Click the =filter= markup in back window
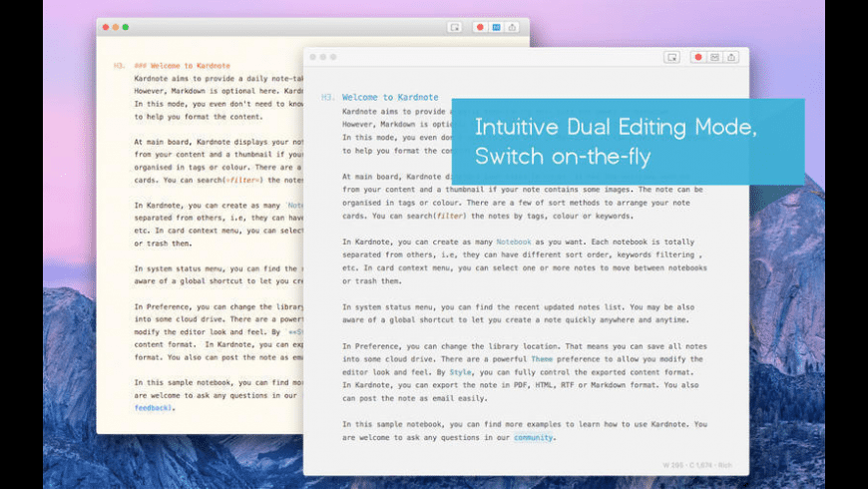 (x=243, y=180)
